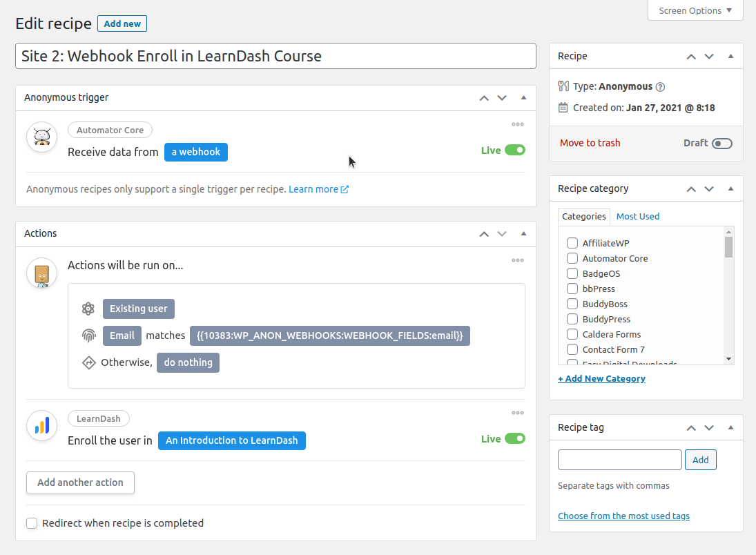This screenshot has width=756, height=555.
Task: Click the category list scrollbar down arrow
Action: 728,359
